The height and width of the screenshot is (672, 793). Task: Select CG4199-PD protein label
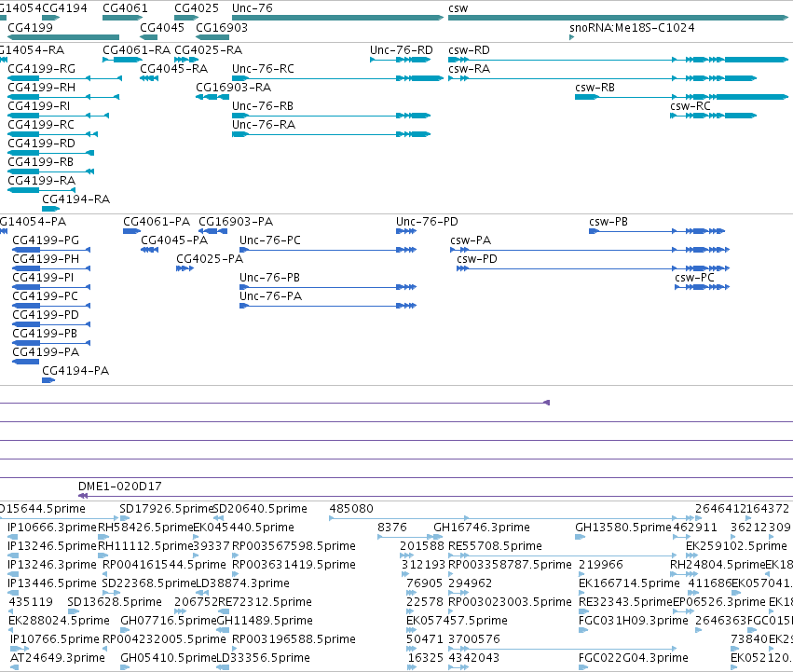tap(46, 315)
